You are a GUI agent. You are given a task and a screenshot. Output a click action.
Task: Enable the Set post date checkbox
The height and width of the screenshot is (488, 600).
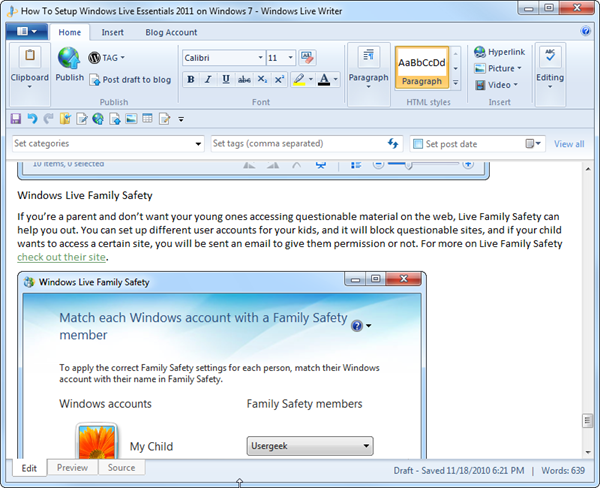pos(418,144)
